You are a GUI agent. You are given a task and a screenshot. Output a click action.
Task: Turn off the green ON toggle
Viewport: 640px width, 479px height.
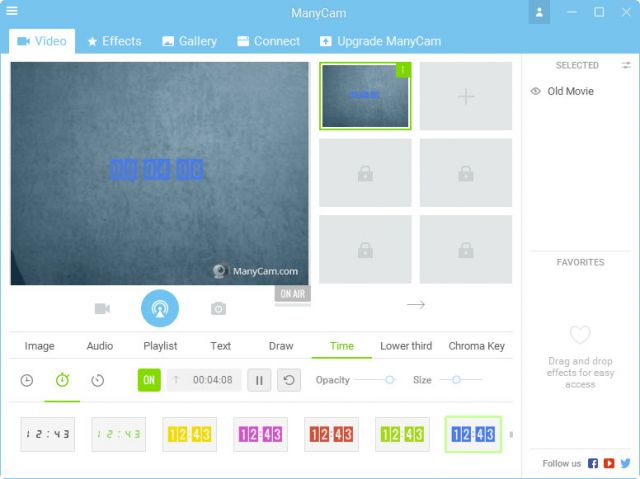tap(149, 380)
